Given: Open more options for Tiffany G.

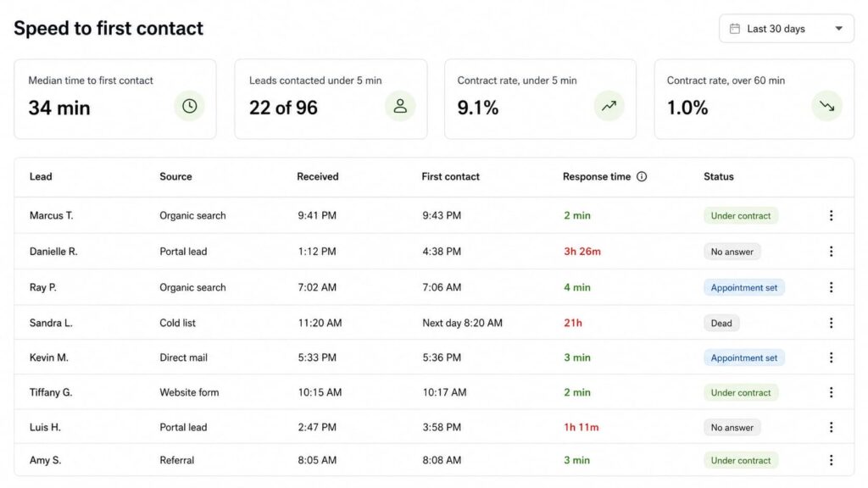Looking at the screenshot, I should 831,392.
